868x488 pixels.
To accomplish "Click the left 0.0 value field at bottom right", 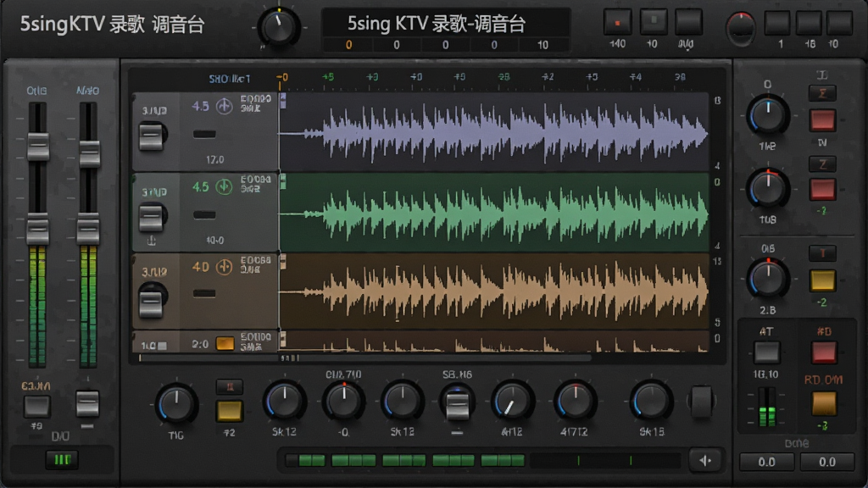I will point(766,462).
